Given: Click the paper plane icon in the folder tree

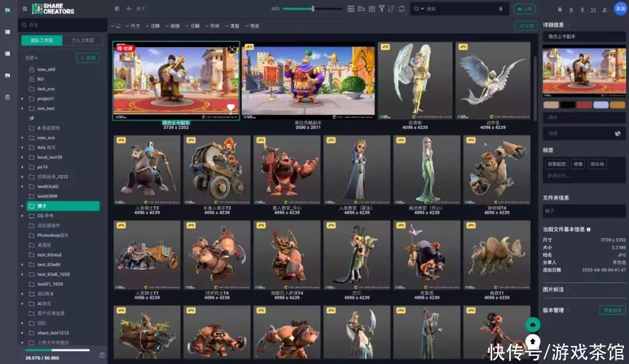Looking at the screenshot, I should 31,118.
